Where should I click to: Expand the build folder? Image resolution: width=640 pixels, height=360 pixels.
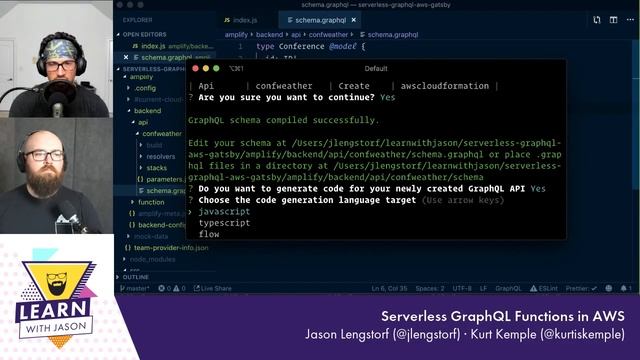pyautogui.click(x=154, y=145)
